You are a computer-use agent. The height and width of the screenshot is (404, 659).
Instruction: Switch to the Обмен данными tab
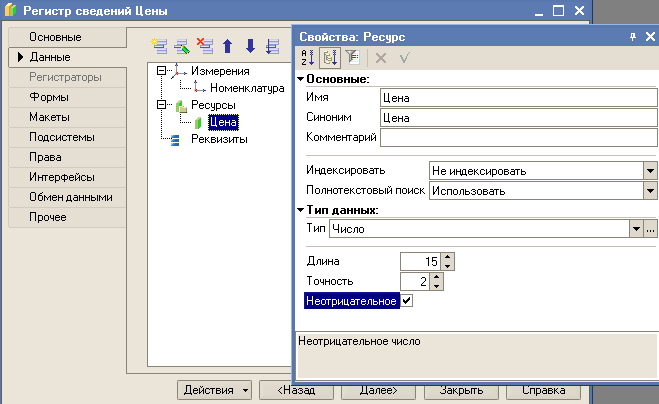(67, 197)
